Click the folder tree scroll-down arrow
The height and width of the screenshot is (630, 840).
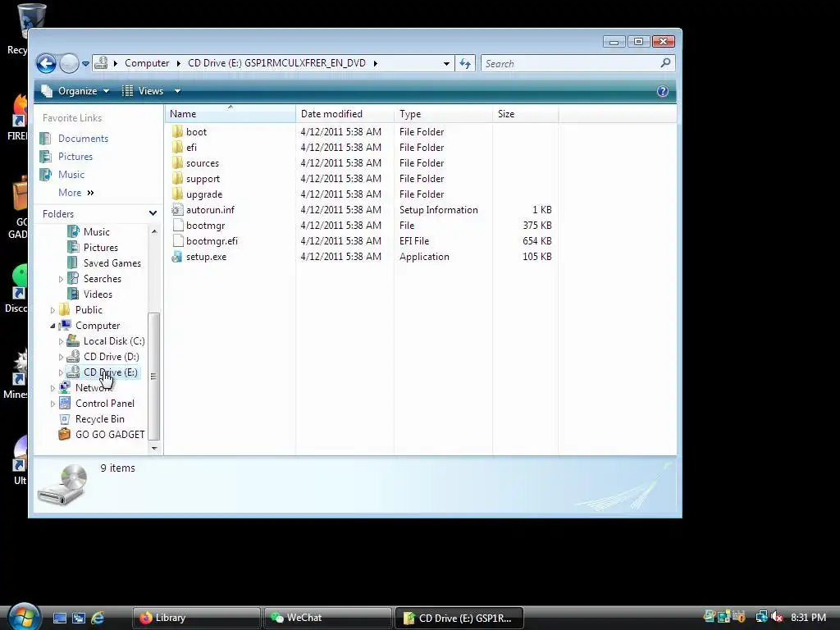(x=154, y=449)
